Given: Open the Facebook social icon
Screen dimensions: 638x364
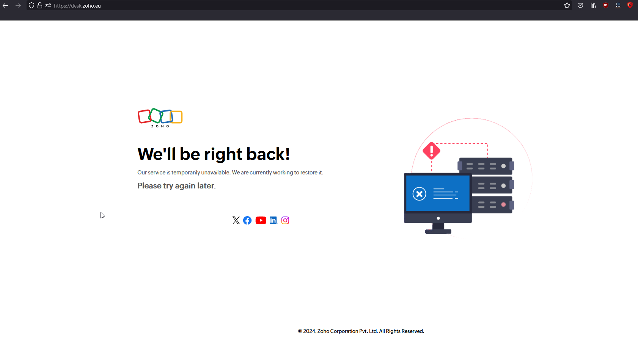Looking at the screenshot, I should pos(247,220).
